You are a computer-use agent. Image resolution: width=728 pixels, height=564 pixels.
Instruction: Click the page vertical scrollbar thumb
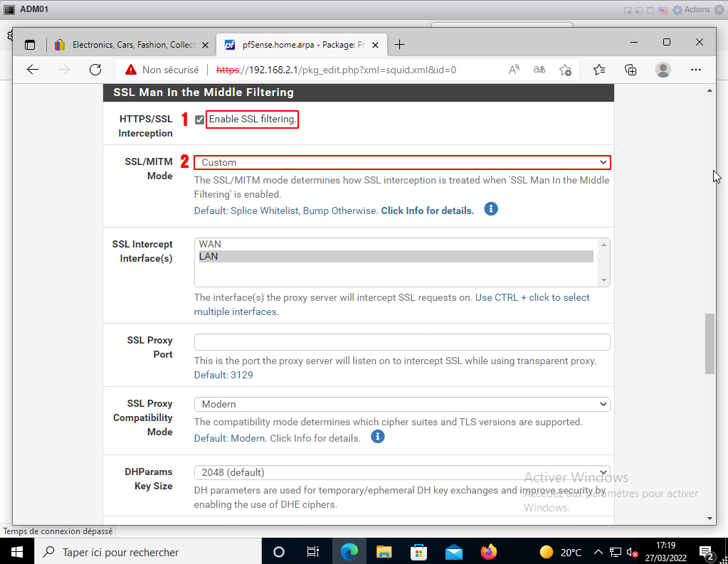point(709,343)
